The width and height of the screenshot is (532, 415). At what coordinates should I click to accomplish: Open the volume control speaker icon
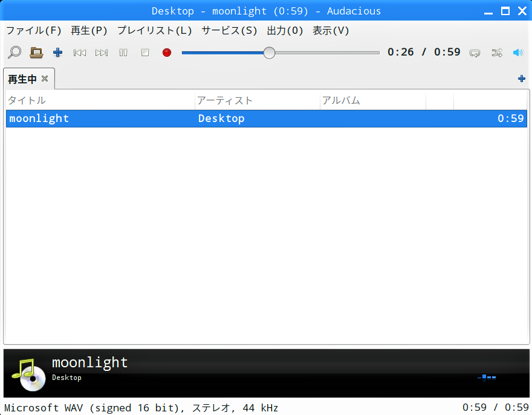click(x=518, y=53)
